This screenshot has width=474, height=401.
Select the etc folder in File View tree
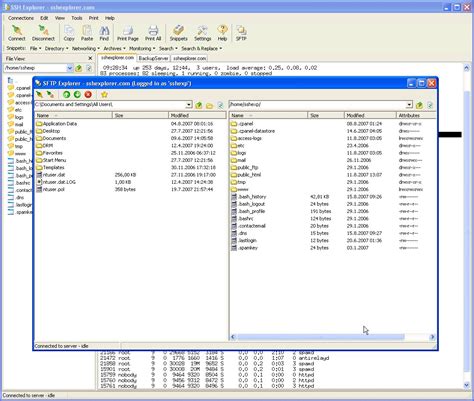point(15,110)
